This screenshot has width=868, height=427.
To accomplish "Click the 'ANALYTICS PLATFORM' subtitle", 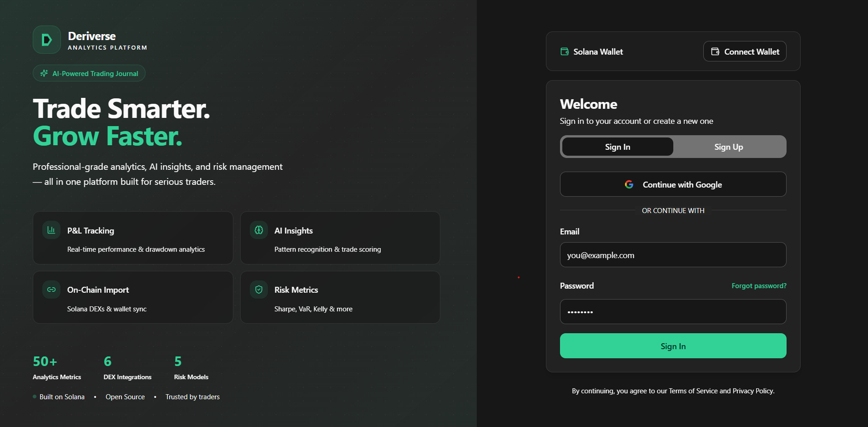I will tap(107, 48).
